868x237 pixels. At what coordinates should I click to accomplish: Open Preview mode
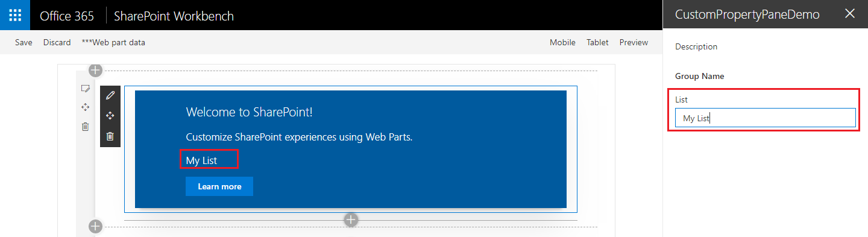(634, 42)
